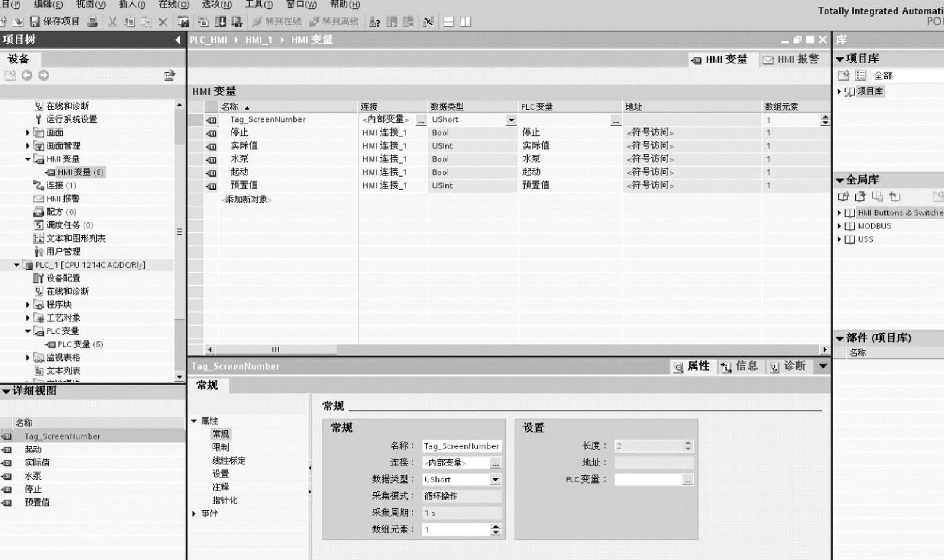Open the 属性 tab in the inspector
The width and height of the screenshot is (944, 560).
[x=692, y=367]
